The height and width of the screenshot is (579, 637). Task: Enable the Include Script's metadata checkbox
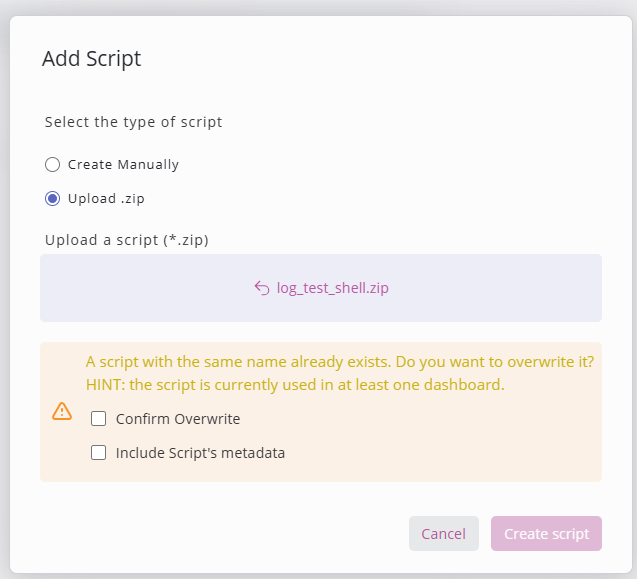[x=99, y=452]
